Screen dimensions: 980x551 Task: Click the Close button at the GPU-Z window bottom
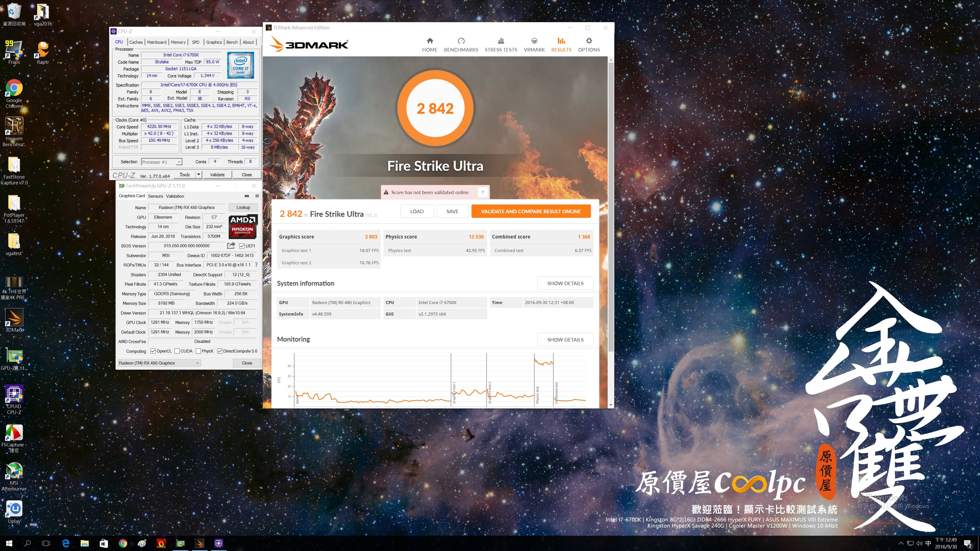pyautogui.click(x=247, y=363)
